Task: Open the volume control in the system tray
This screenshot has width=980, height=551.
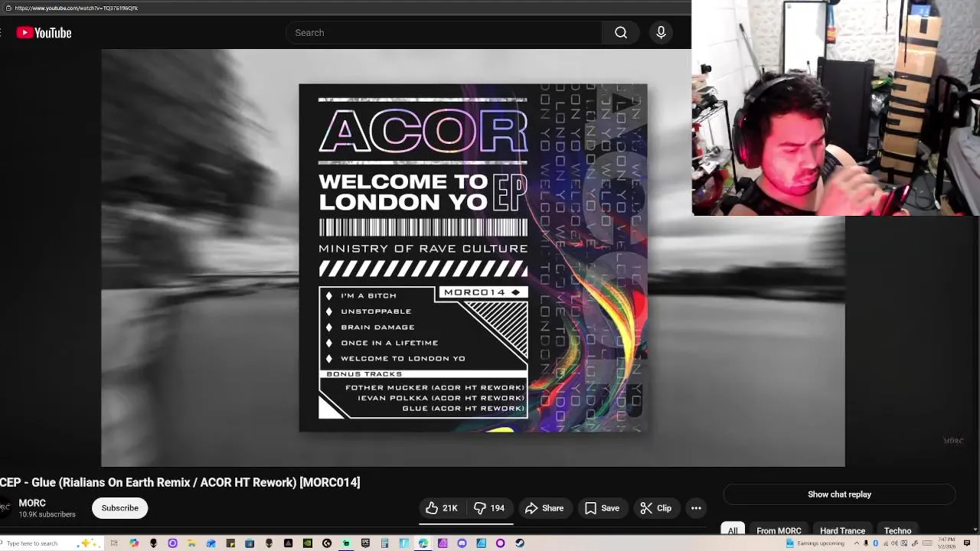Action: click(894, 543)
